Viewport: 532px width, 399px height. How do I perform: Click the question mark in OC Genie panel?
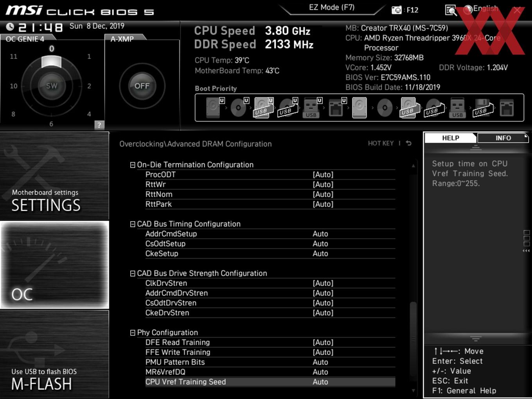coord(99,125)
